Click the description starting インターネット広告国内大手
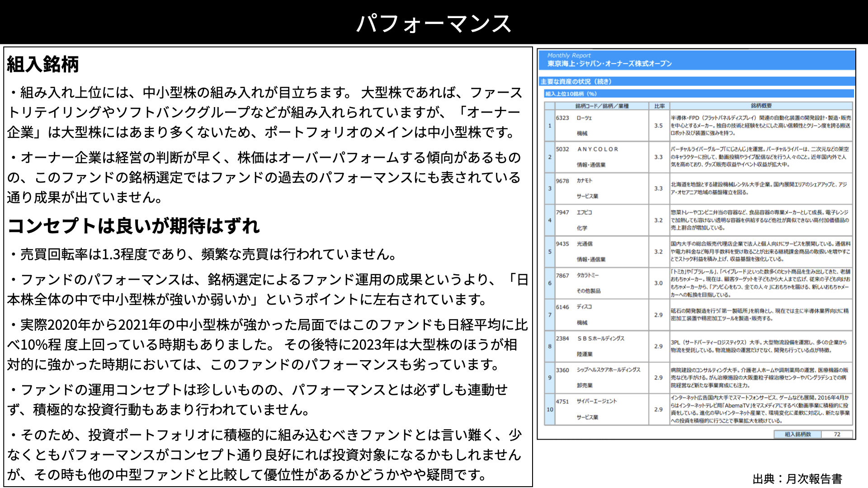868x488 pixels. [760, 409]
